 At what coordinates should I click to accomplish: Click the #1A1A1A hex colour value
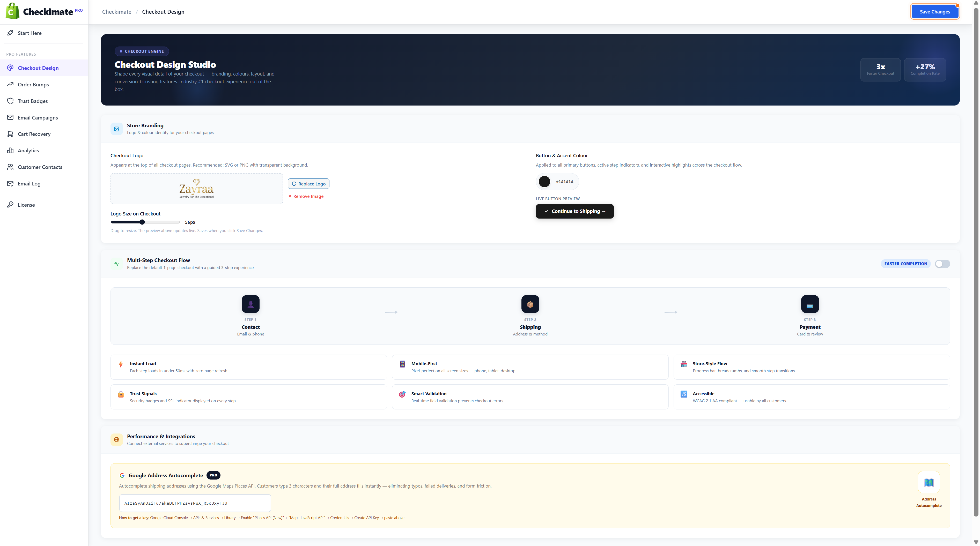click(564, 182)
